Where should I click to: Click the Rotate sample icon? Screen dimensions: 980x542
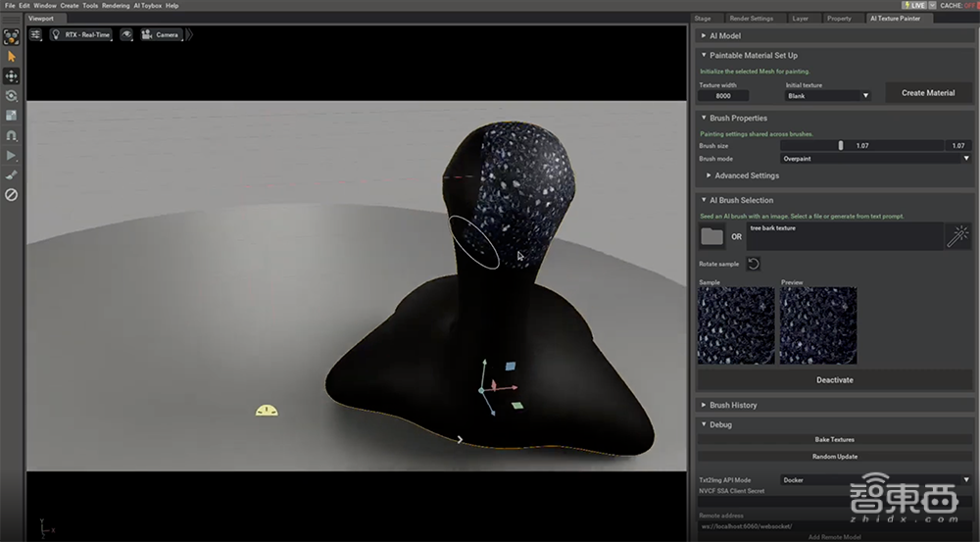(x=753, y=264)
